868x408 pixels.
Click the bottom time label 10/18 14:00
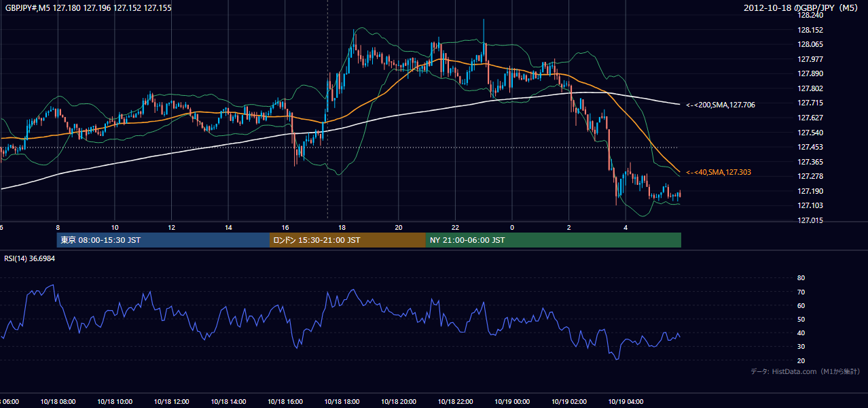tap(228, 401)
